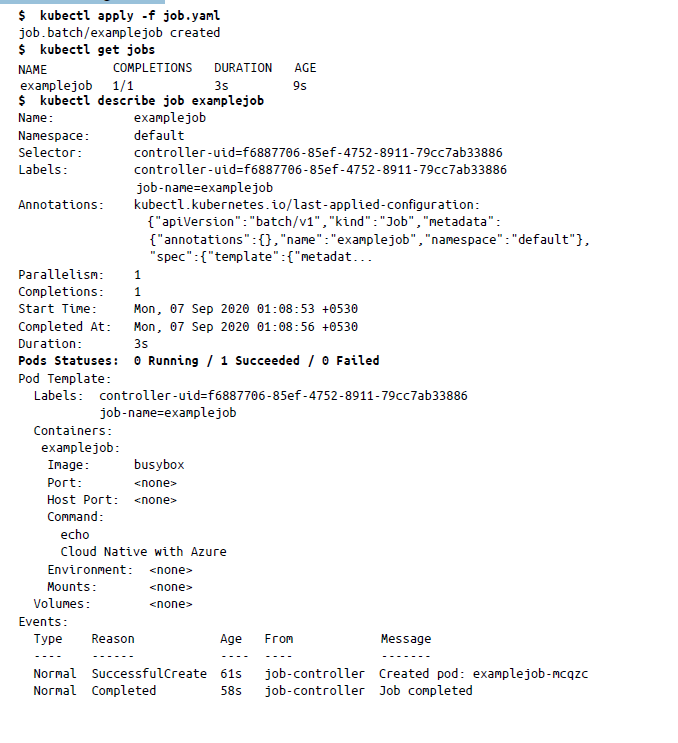Click the 'Cloud Native with Azure' command argument
678x743 pixels.
(x=143, y=552)
